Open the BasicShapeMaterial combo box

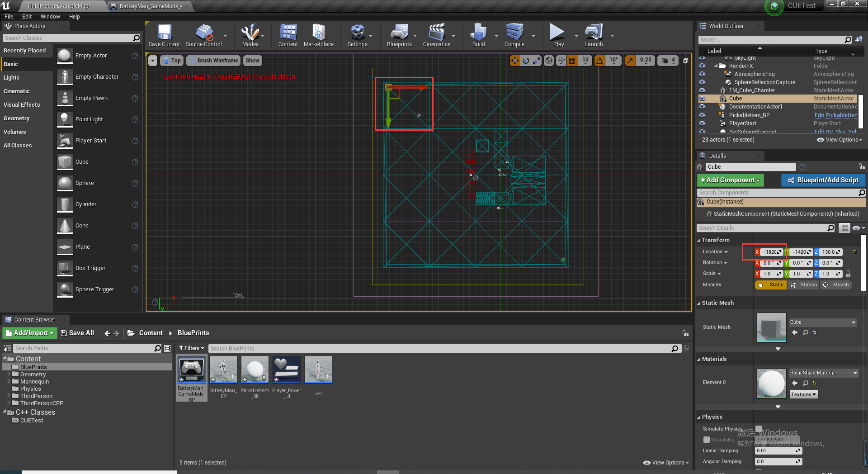(824, 373)
